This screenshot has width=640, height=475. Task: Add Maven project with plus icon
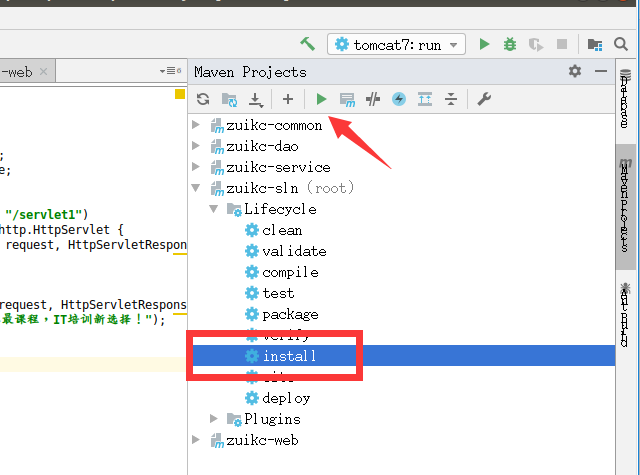click(x=288, y=99)
